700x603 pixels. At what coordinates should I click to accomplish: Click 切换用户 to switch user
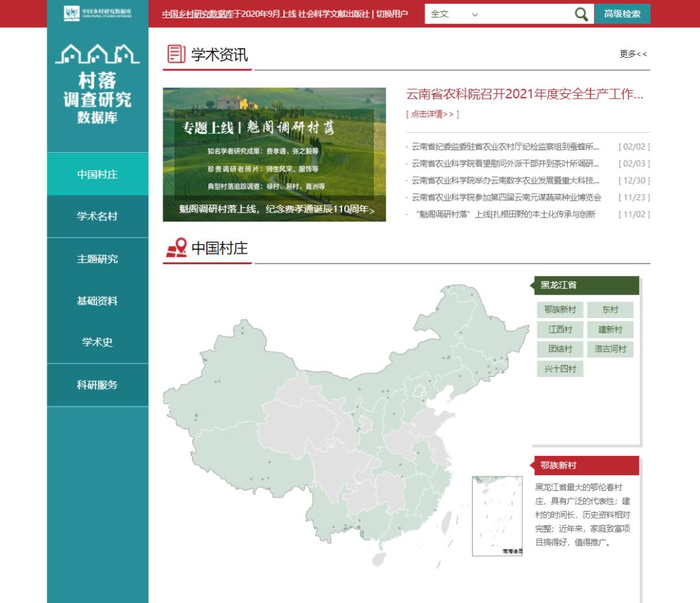coord(391,14)
